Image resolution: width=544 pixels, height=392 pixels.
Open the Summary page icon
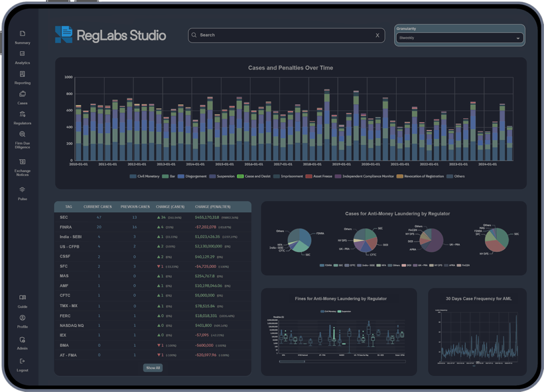click(x=22, y=33)
